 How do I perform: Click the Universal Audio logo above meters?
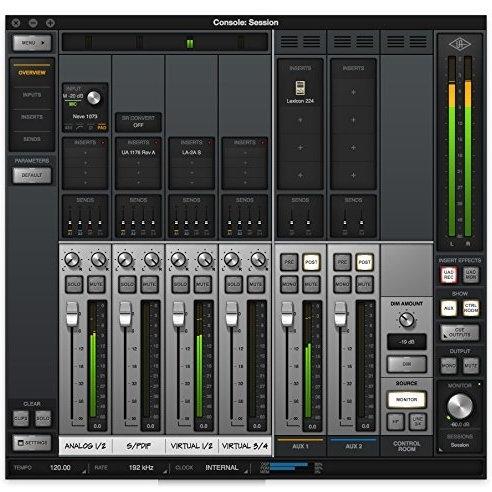(460, 44)
